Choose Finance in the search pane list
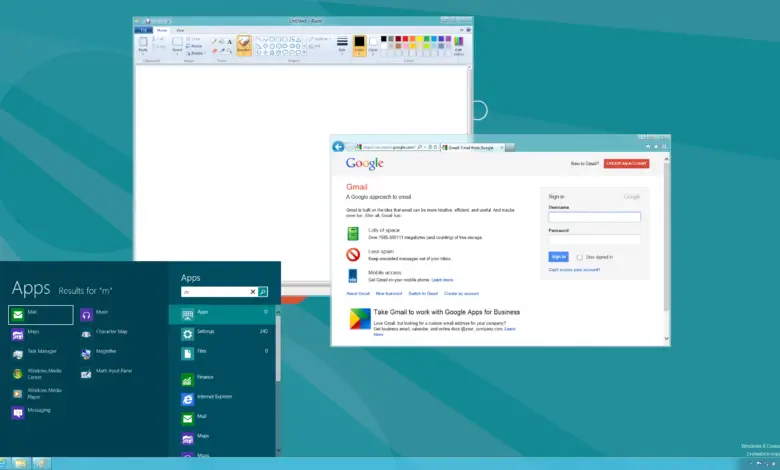780x470 pixels. [222, 380]
